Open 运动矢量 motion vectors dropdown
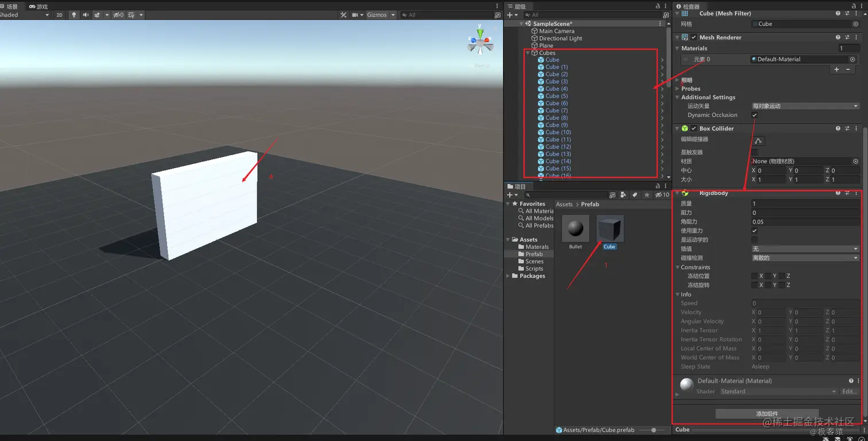The height and width of the screenshot is (441, 868). click(805, 106)
